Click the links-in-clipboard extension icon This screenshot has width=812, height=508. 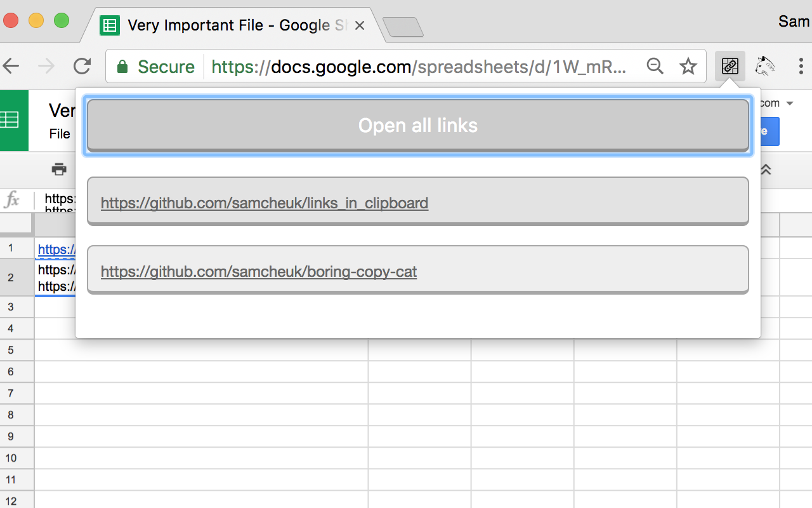click(730, 66)
